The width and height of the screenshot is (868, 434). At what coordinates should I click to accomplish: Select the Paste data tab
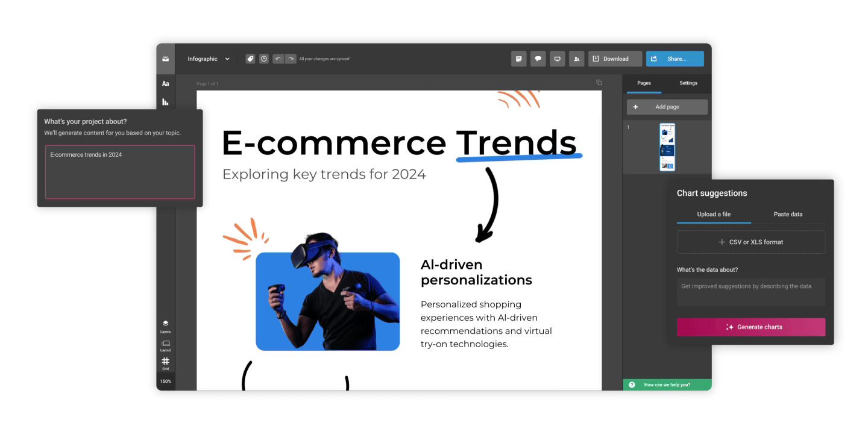click(x=788, y=215)
